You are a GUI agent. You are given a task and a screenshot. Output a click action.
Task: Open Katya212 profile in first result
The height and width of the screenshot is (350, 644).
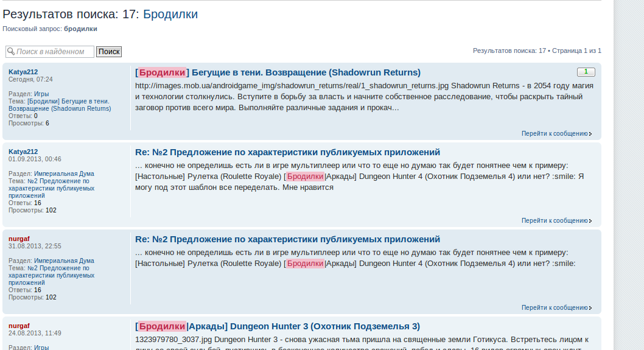click(23, 72)
